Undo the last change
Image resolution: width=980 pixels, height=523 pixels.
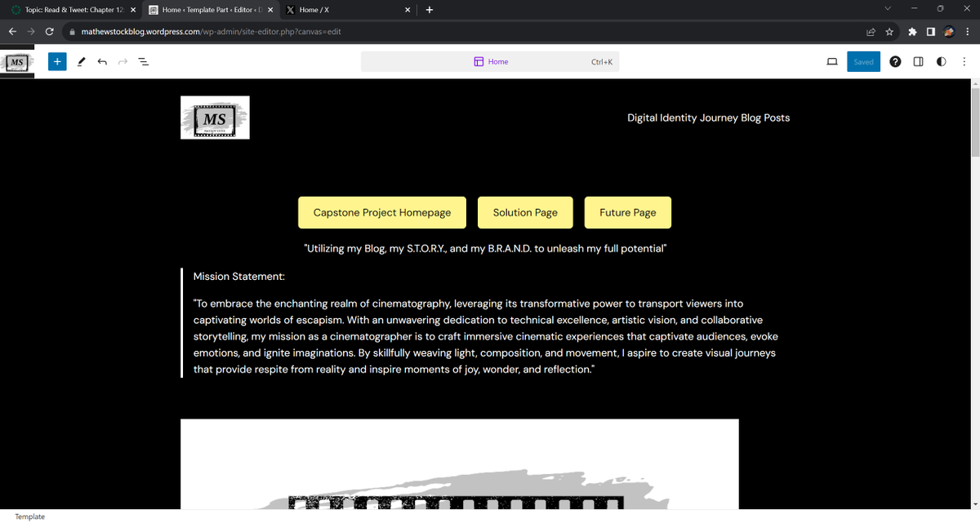click(x=102, y=61)
